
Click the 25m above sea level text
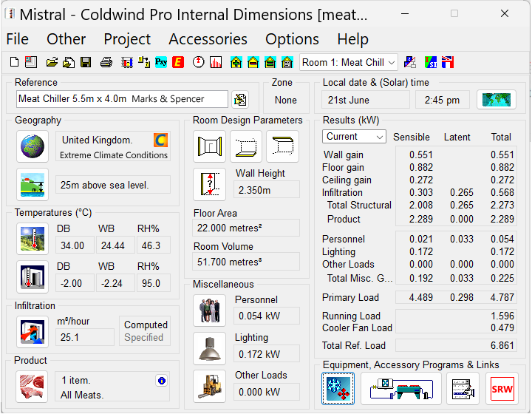coord(104,185)
